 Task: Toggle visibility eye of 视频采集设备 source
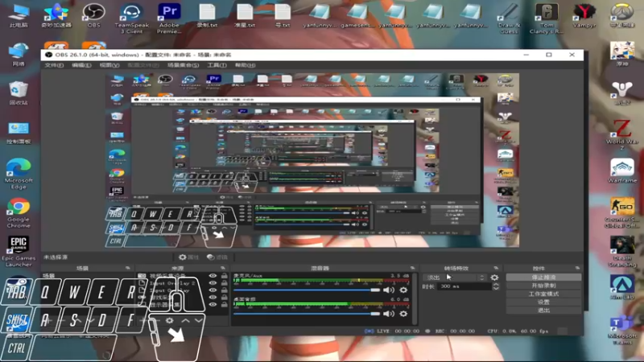pyautogui.click(x=213, y=276)
